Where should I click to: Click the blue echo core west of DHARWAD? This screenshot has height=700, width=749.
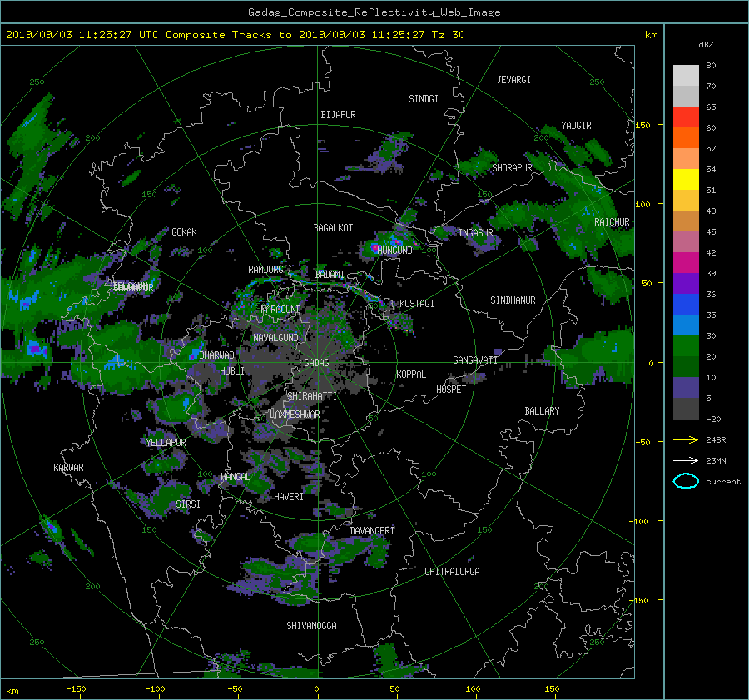coord(195,355)
